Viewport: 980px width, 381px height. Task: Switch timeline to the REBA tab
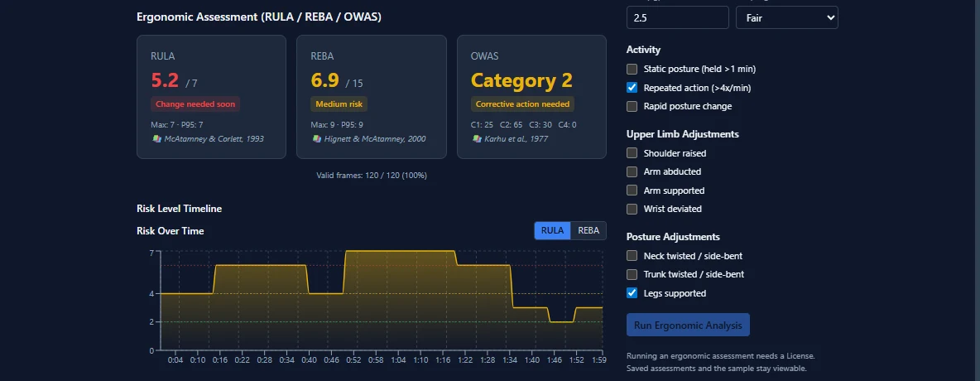click(x=588, y=230)
